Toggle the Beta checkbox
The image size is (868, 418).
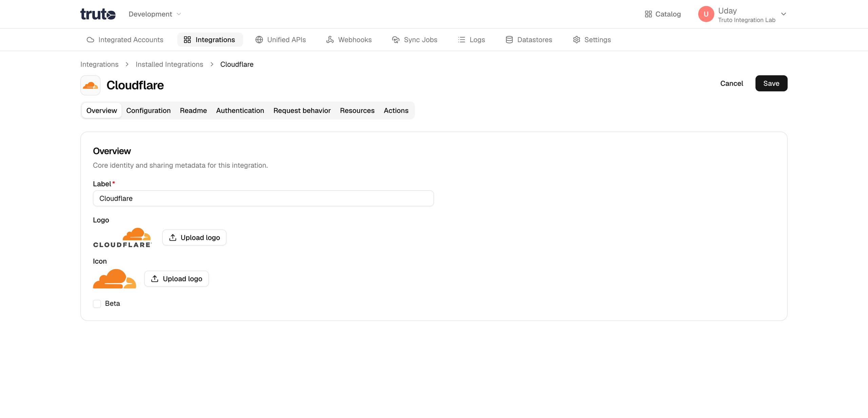pyautogui.click(x=97, y=303)
